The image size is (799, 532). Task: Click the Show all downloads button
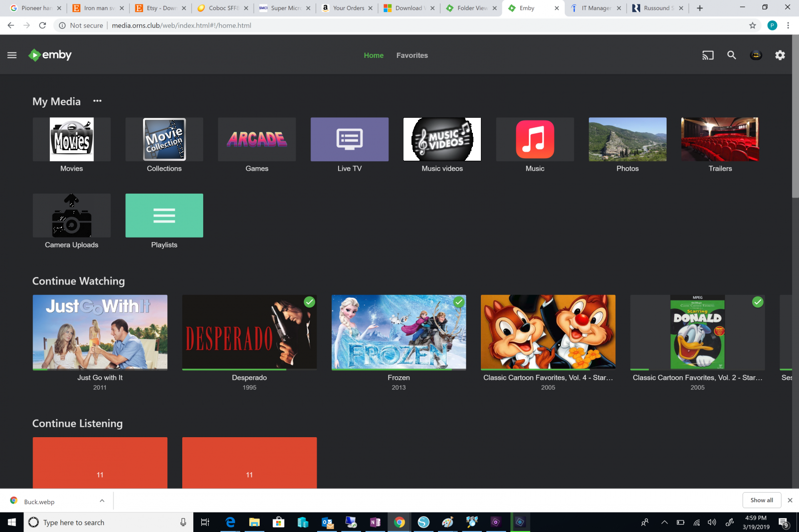(762, 500)
